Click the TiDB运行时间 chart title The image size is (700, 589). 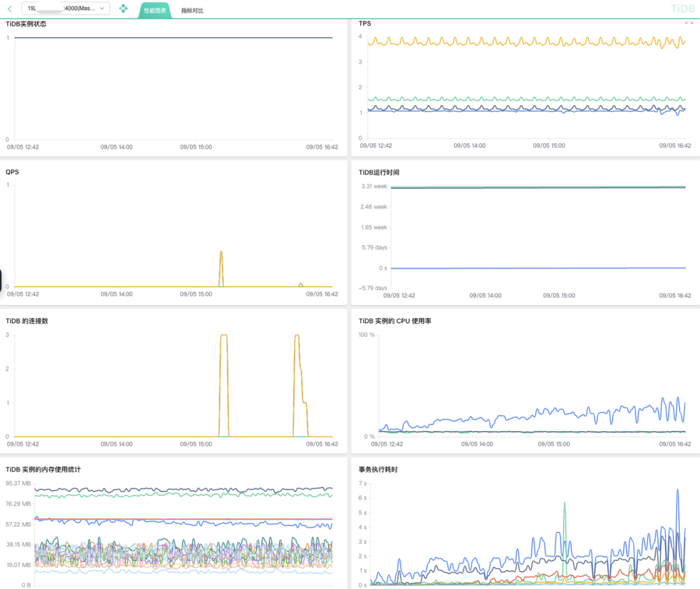tap(379, 172)
